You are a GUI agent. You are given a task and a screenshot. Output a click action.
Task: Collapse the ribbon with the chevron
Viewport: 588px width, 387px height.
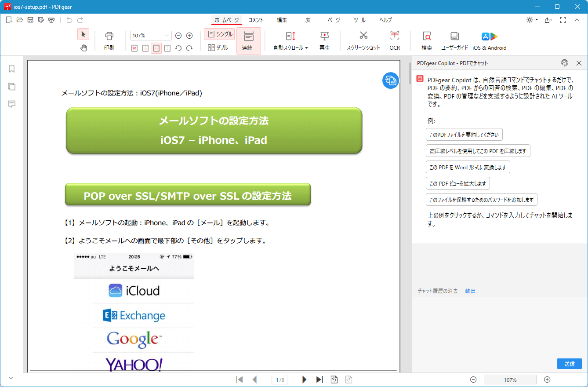577,20
